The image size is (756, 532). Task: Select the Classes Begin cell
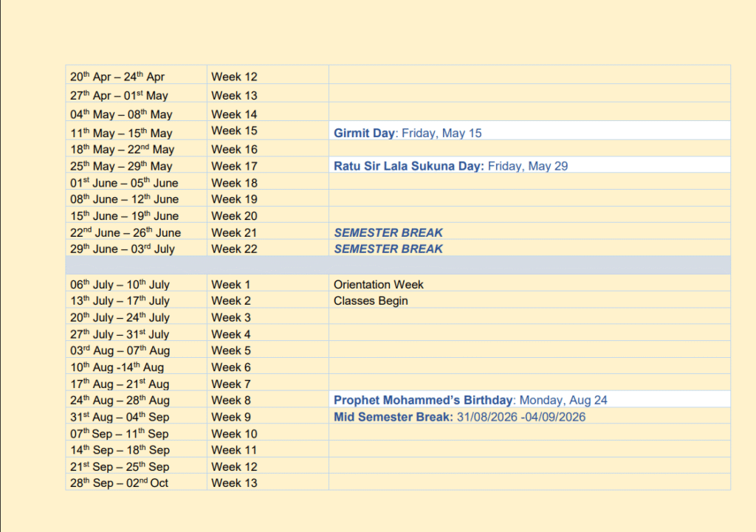point(371,300)
